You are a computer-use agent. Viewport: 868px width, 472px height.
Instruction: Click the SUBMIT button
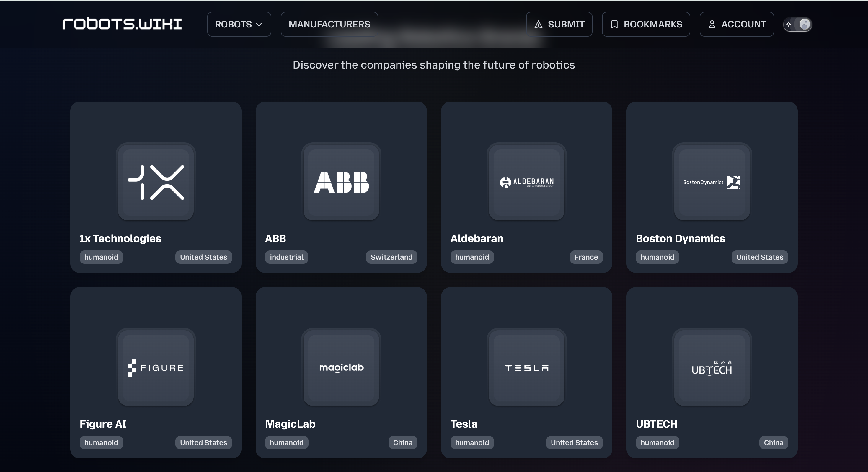(559, 24)
